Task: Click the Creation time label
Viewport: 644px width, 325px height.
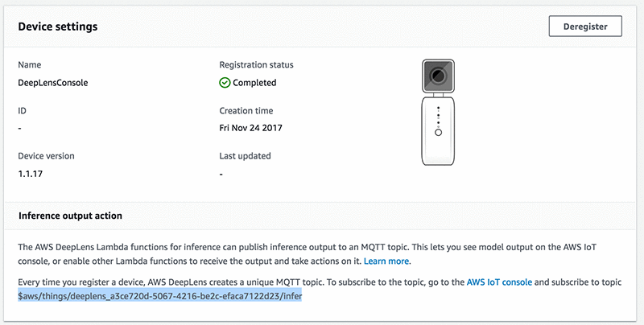Action: (x=246, y=110)
